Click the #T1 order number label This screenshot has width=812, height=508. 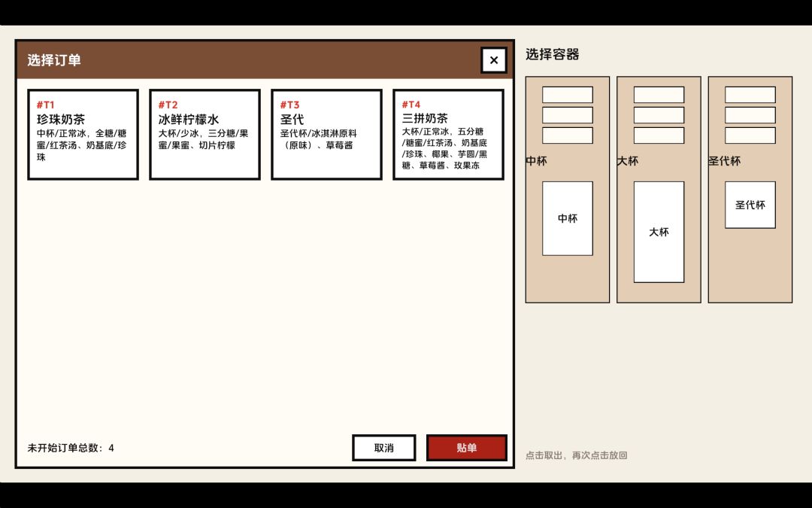pos(46,105)
